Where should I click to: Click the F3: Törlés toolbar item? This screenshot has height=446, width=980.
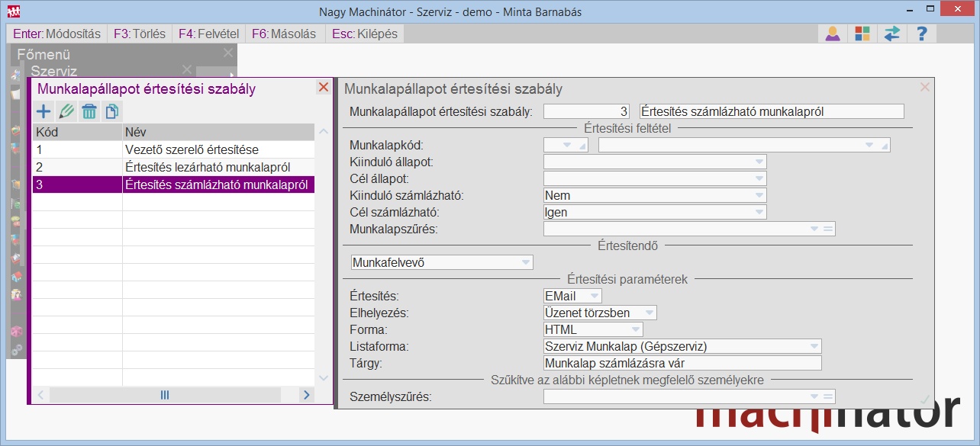pos(139,34)
